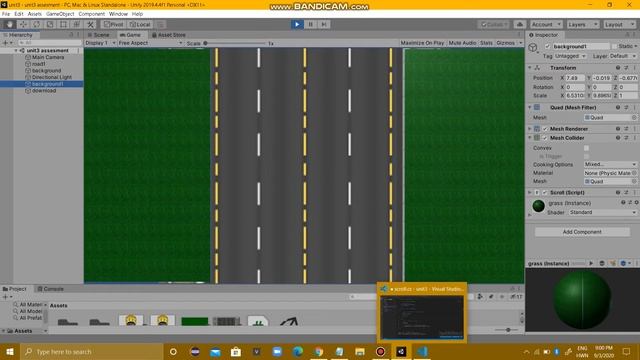Viewport: 640px width, 360px height.
Task: Click the Scale Z field
Action: tap(628, 96)
